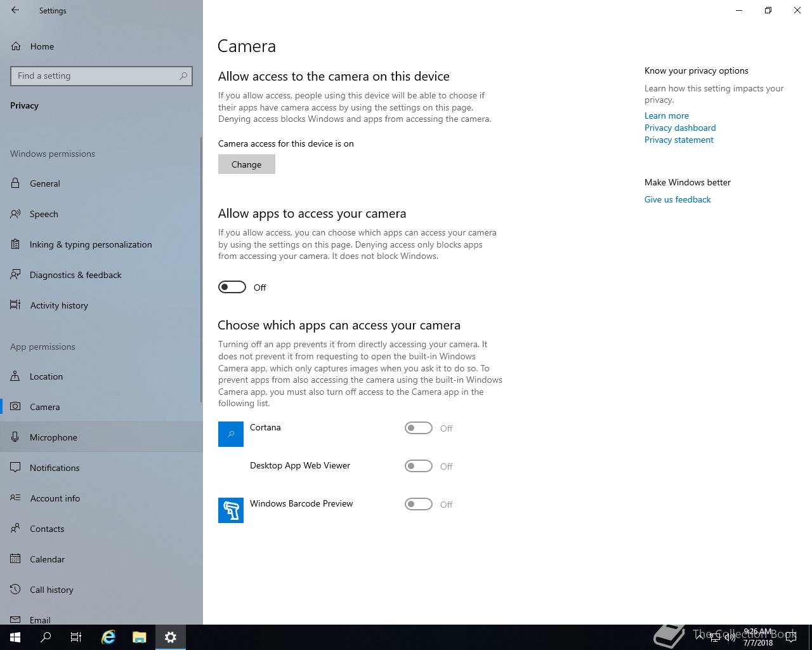This screenshot has width=812, height=650.
Task: Click the Windows Barcode Preview scanner icon
Action: (231, 510)
